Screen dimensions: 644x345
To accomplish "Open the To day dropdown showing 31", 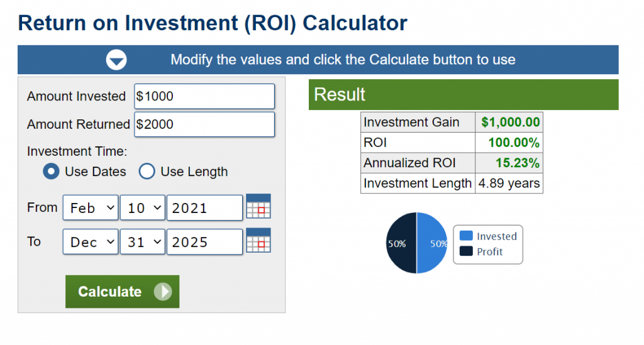I will [x=142, y=242].
